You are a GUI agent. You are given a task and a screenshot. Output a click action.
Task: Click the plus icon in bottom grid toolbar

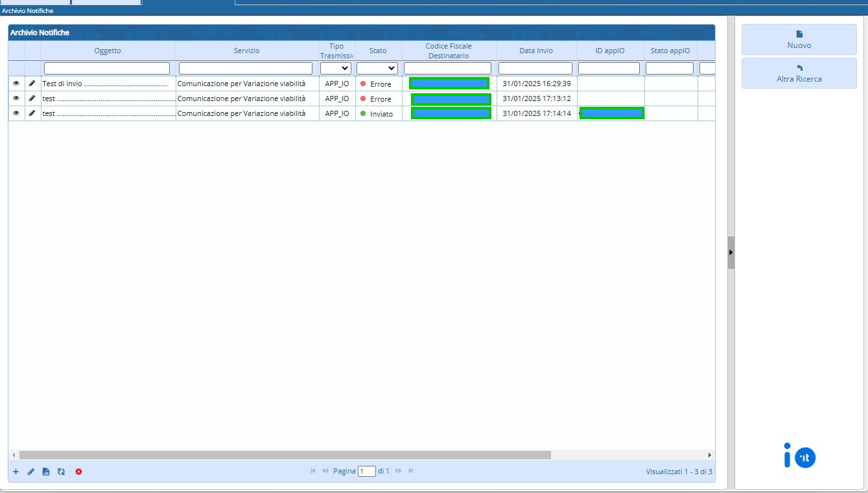tap(16, 472)
